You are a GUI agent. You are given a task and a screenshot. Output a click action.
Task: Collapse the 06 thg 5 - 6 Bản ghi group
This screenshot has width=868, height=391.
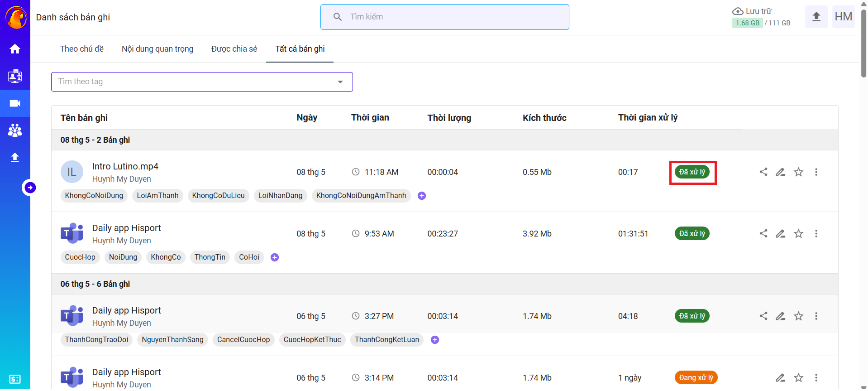(445, 284)
